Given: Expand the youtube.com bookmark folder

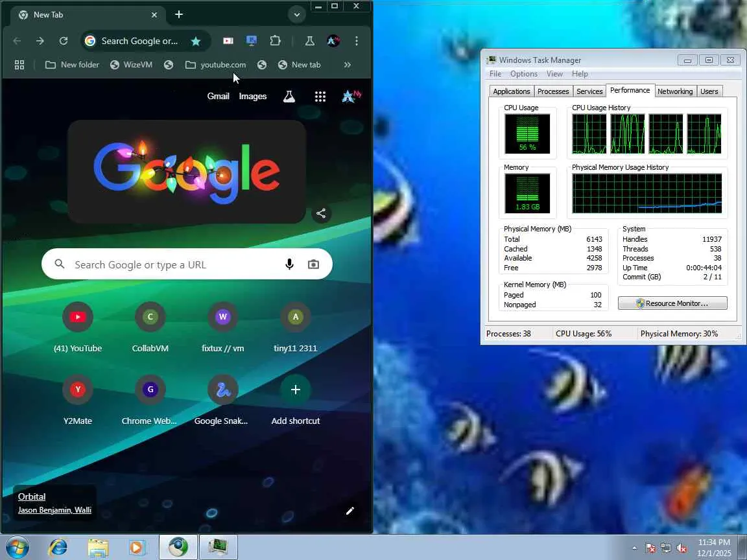Looking at the screenshot, I should coord(216,65).
